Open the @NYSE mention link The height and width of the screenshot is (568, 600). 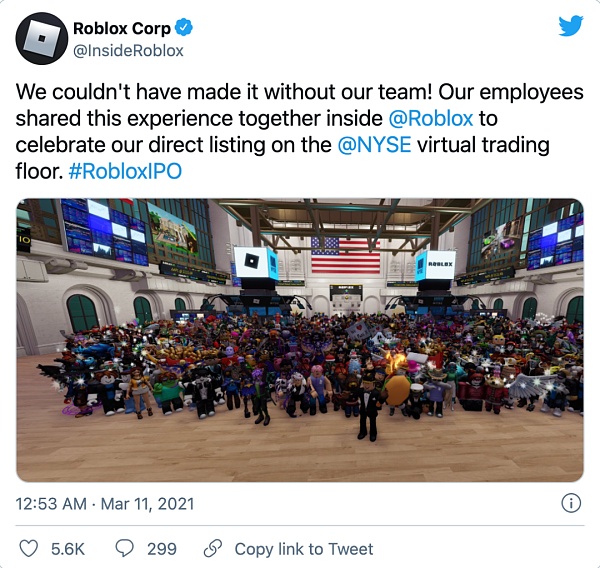click(373, 144)
